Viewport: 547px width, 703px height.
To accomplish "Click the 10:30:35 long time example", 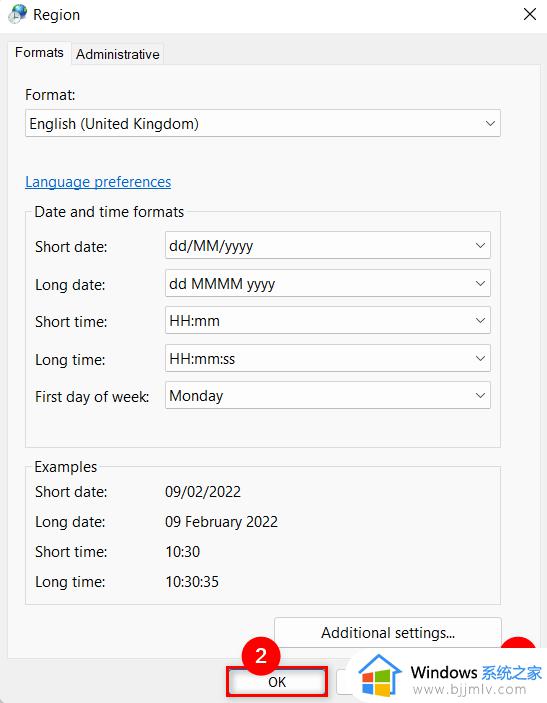I will click(192, 581).
